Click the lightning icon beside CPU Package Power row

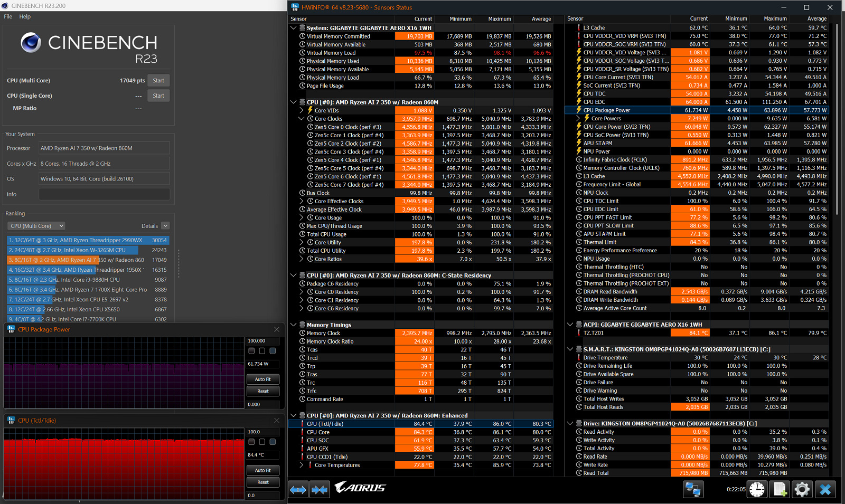[x=578, y=110]
